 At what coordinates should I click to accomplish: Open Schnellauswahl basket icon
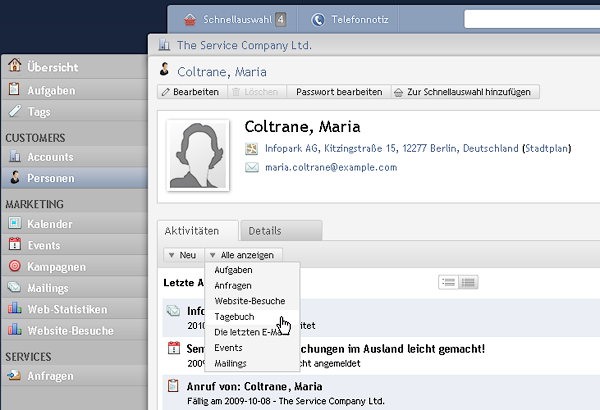[190, 19]
